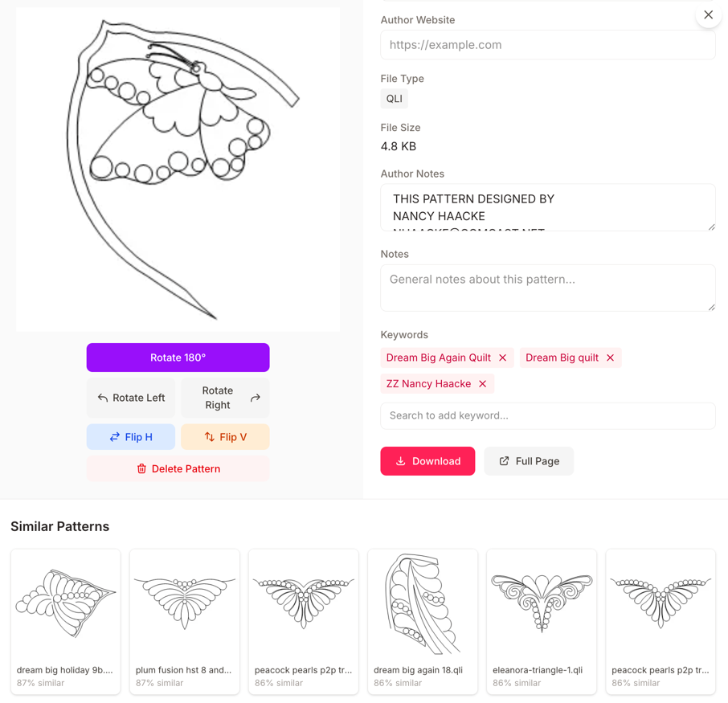Screen dimensions: 728x703
Task: Click the Search to add keyword field
Action: 547,415
